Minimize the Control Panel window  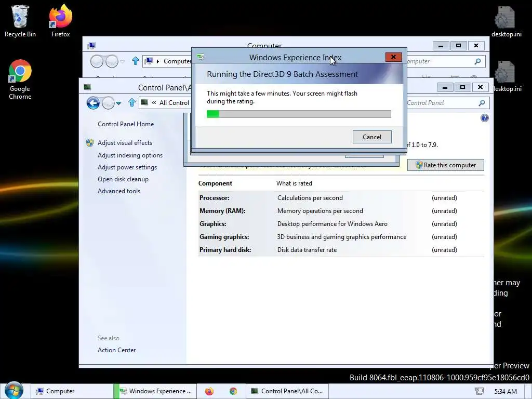[x=445, y=87]
